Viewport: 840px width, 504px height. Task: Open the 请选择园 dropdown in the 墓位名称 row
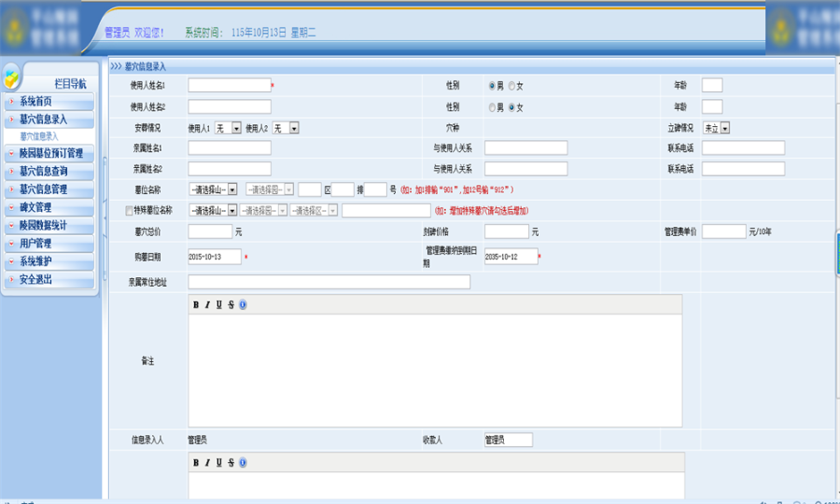point(270,189)
